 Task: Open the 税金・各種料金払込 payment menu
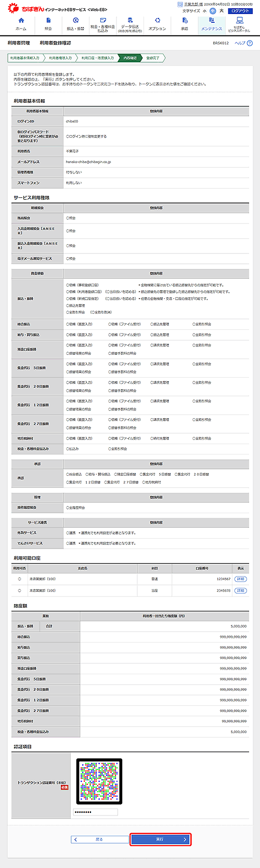[102, 24]
